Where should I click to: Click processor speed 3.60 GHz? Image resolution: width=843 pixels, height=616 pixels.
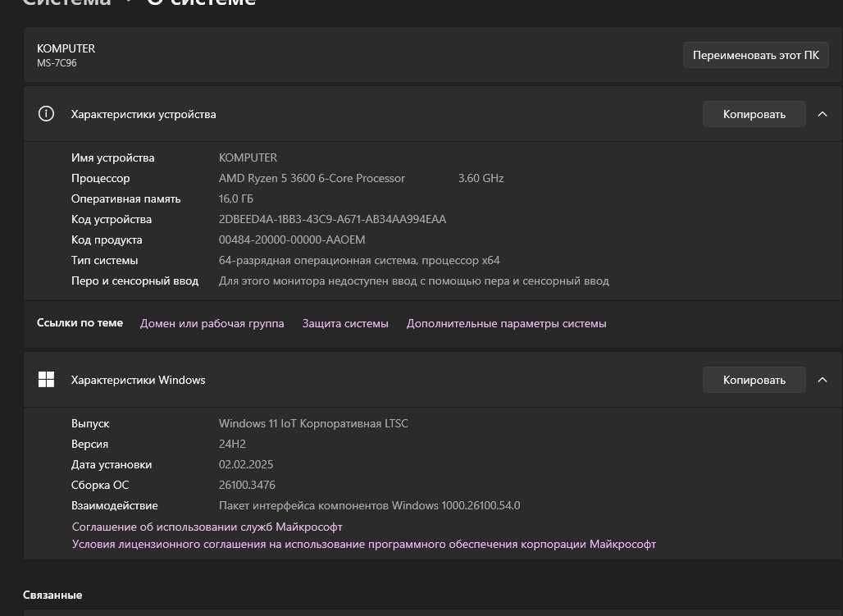(481, 178)
